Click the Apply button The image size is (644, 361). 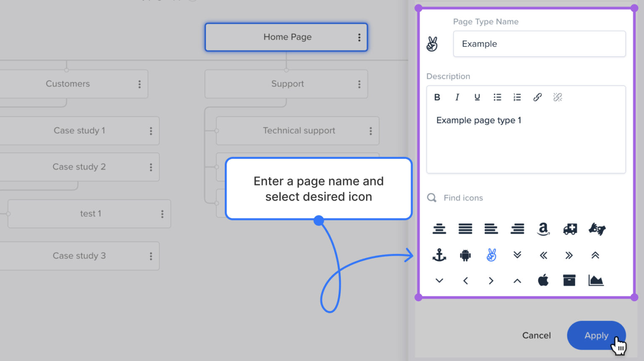(596, 335)
